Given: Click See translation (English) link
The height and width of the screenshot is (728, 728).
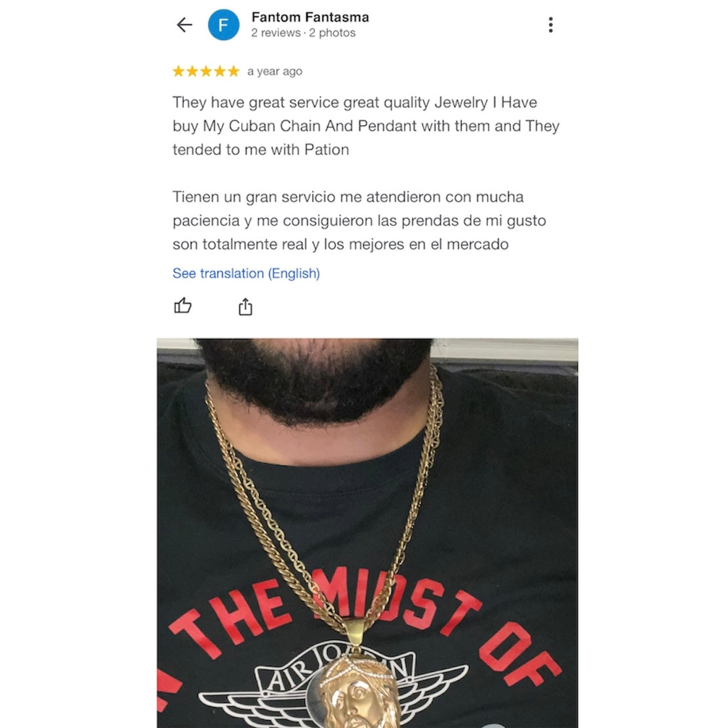Looking at the screenshot, I should pyautogui.click(x=246, y=273).
